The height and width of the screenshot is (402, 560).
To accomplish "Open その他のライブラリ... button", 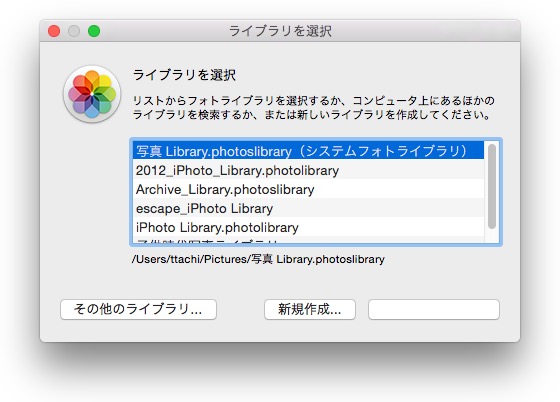I will [x=138, y=309].
